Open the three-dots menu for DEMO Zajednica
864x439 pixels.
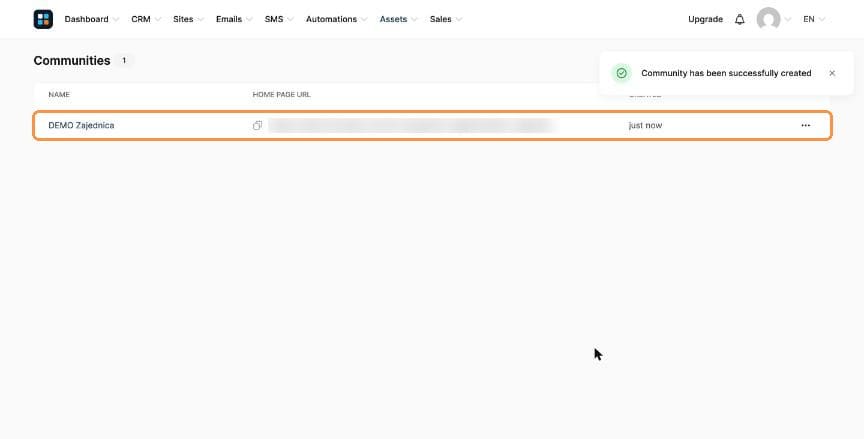tap(806, 126)
